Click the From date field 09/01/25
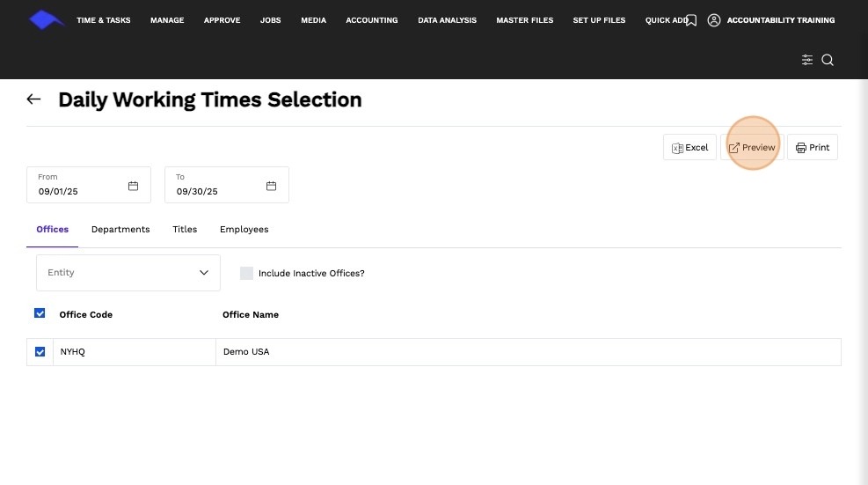The image size is (868, 485). (89, 185)
